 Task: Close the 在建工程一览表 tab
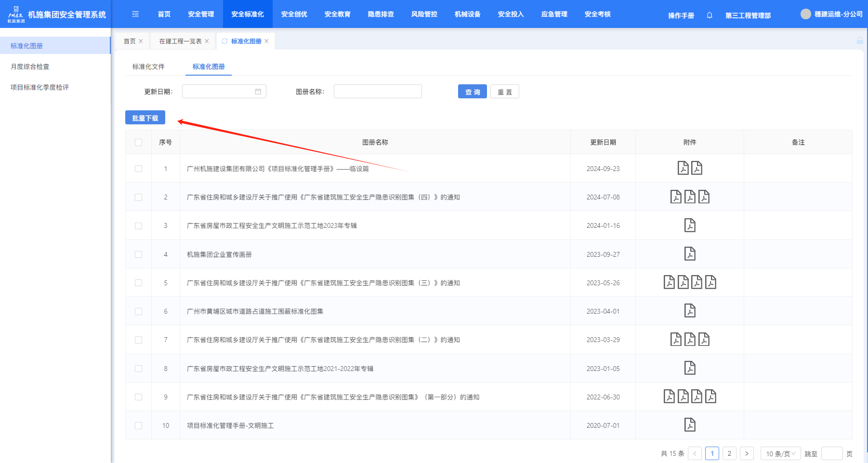click(x=207, y=41)
